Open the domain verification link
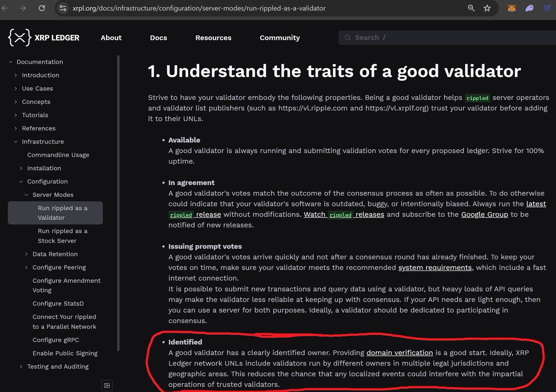 coord(399,353)
